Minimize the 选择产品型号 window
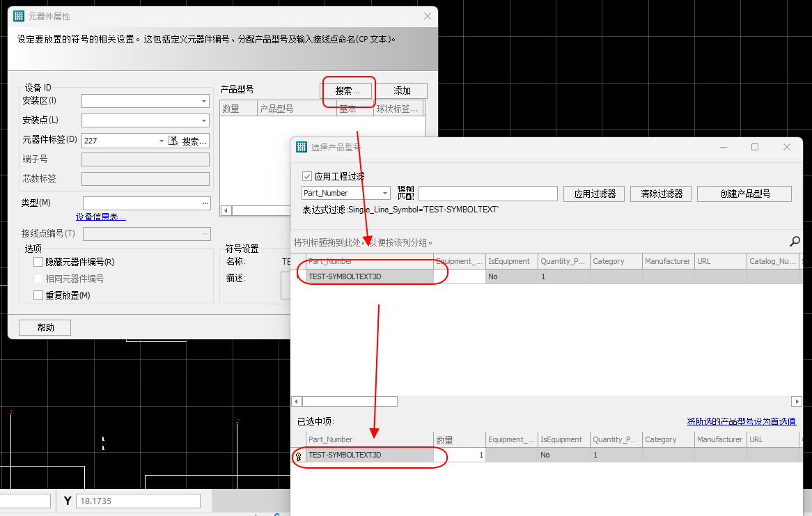The image size is (812, 516). point(724,147)
